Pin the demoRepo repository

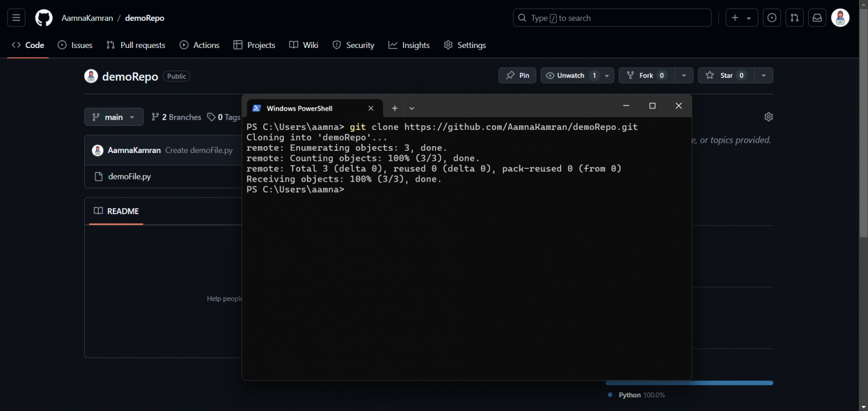pyautogui.click(x=517, y=76)
